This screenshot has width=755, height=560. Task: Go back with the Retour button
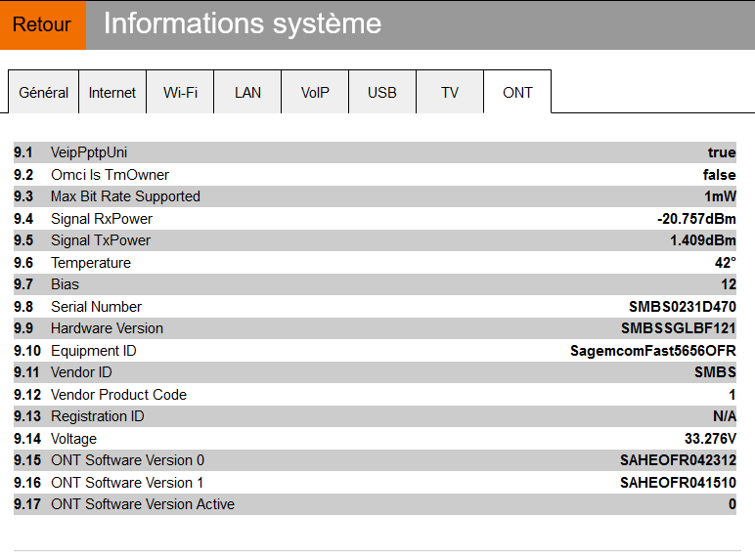(42, 25)
